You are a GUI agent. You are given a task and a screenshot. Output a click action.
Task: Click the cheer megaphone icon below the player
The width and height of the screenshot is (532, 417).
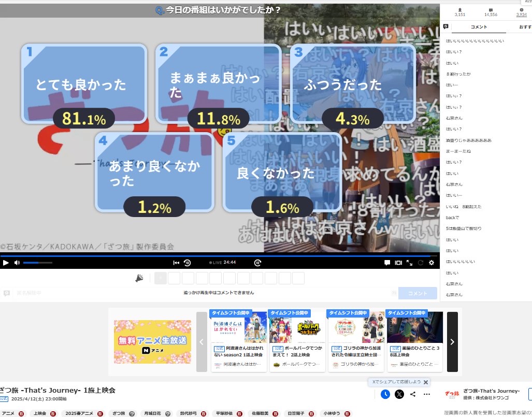(139, 278)
